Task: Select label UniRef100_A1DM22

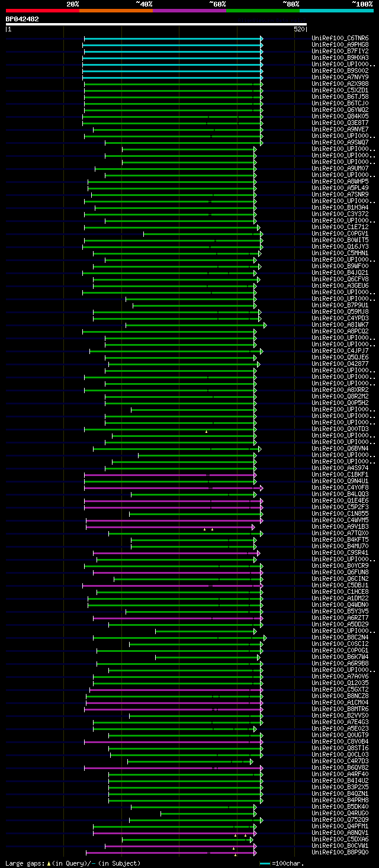Action: coord(340,599)
